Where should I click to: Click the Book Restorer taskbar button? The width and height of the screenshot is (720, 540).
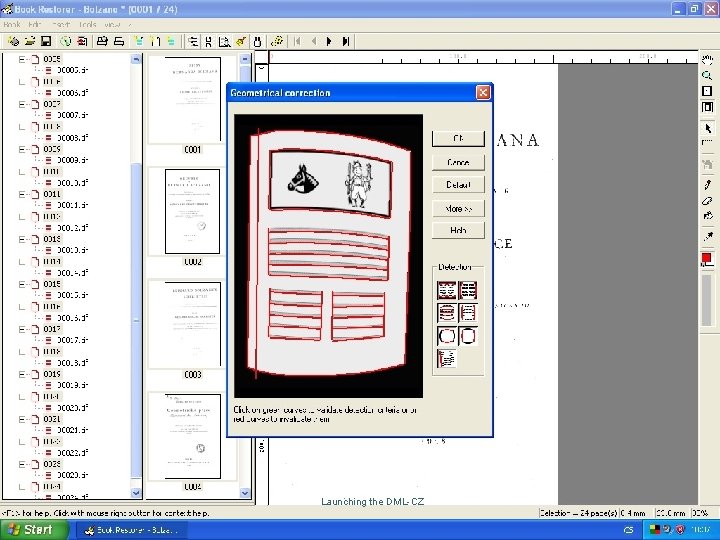click(x=132, y=530)
